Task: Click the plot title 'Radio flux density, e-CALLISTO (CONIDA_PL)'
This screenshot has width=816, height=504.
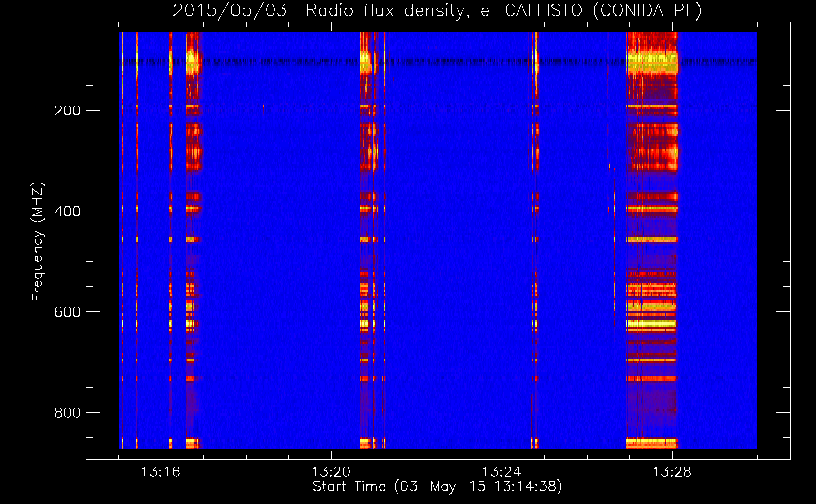Action: click(x=504, y=10)
